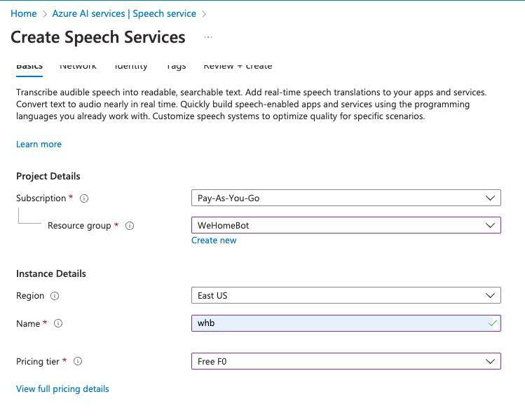This screenshot has width=525, height=420.
Task: Click the info icon next to Name
Action: click(x=58, y=324)
